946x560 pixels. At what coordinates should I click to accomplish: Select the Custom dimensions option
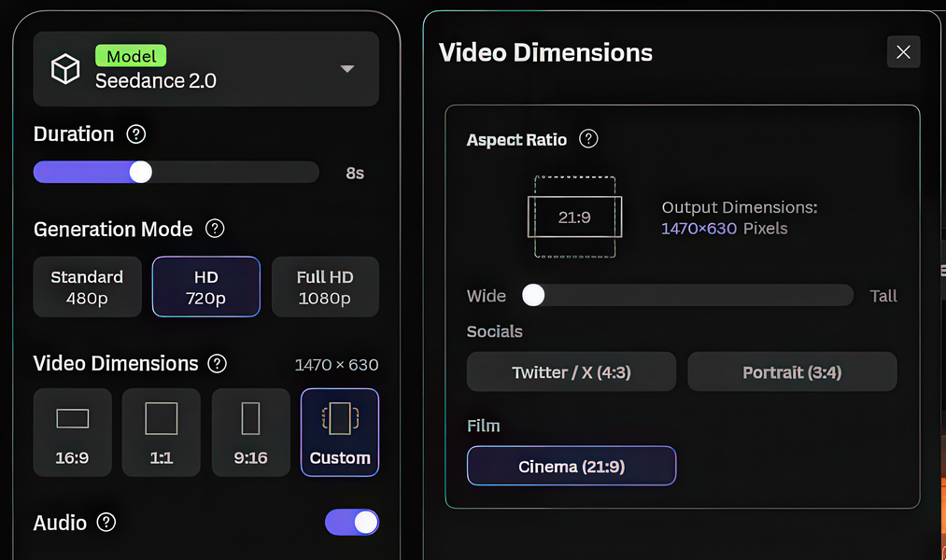(x=340, y=432)
